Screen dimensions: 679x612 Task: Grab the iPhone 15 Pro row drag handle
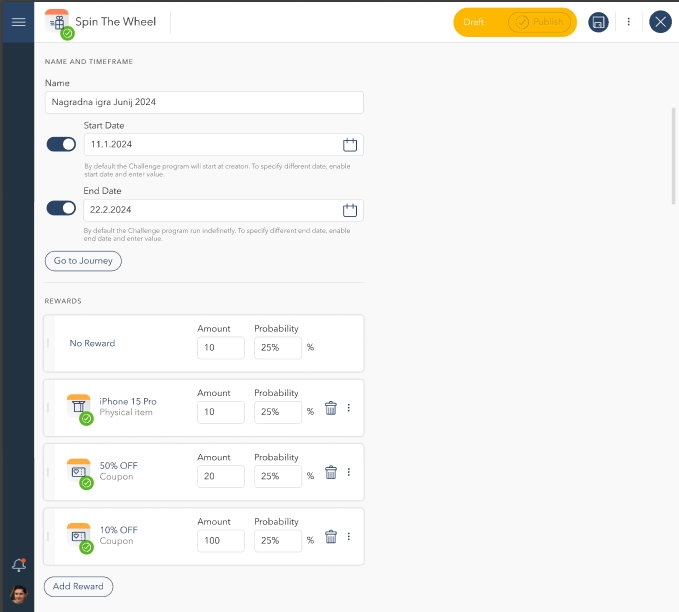(48, 408)
